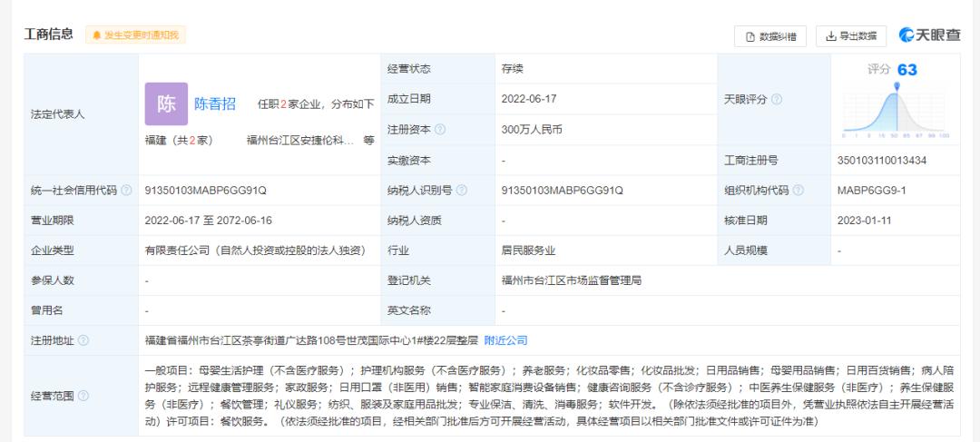Click help icon next to 天眼评分
Viewport: 980px width, 442px height.
coord(777,99)
